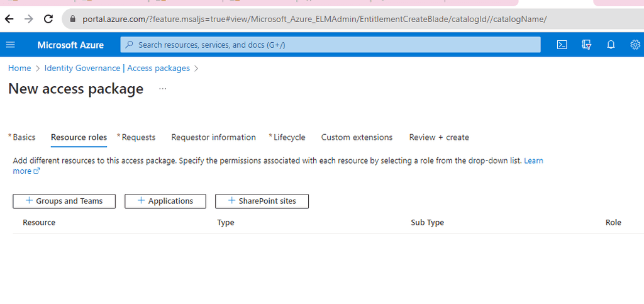
Task: Reload the page with the refresh icon
Action: click(48, 19)
